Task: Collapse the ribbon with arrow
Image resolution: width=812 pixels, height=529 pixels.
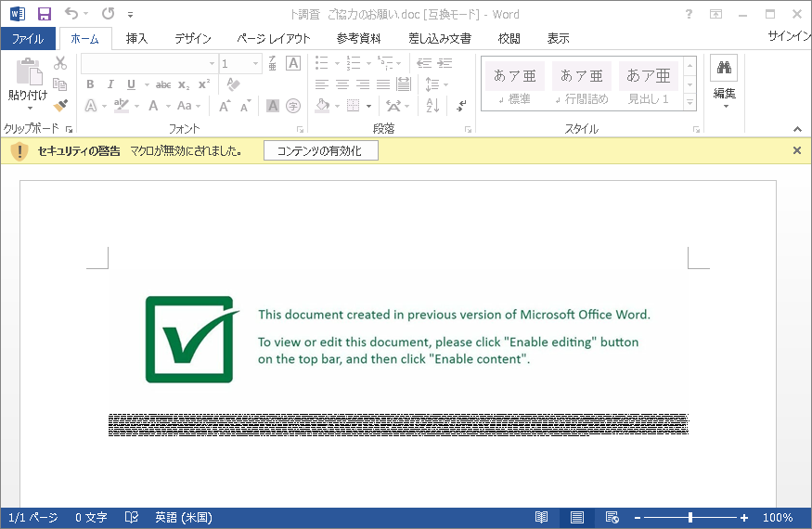Action: click(797, 129)
